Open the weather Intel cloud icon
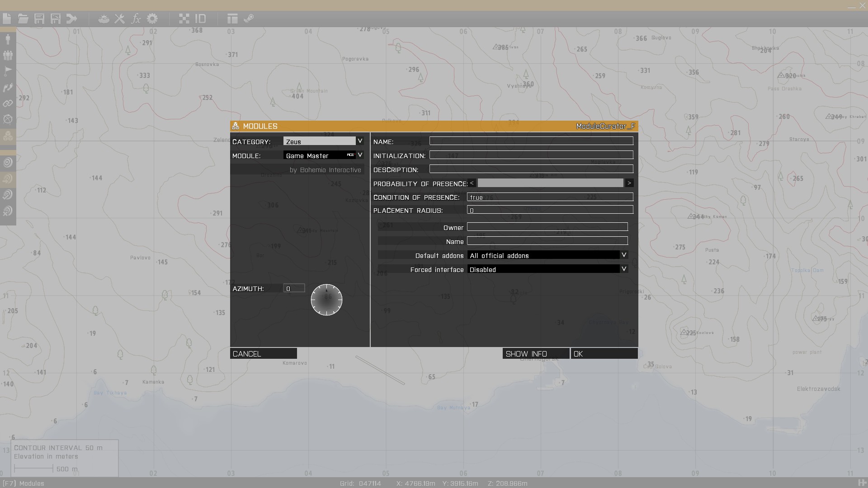The image size is (868, 488). [104, 19]
